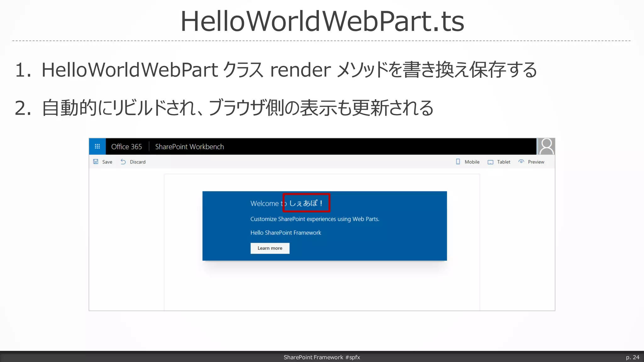Screen dimensions: 644x362
Task: Click the Learn more button
Action: (x=270, y=248)
